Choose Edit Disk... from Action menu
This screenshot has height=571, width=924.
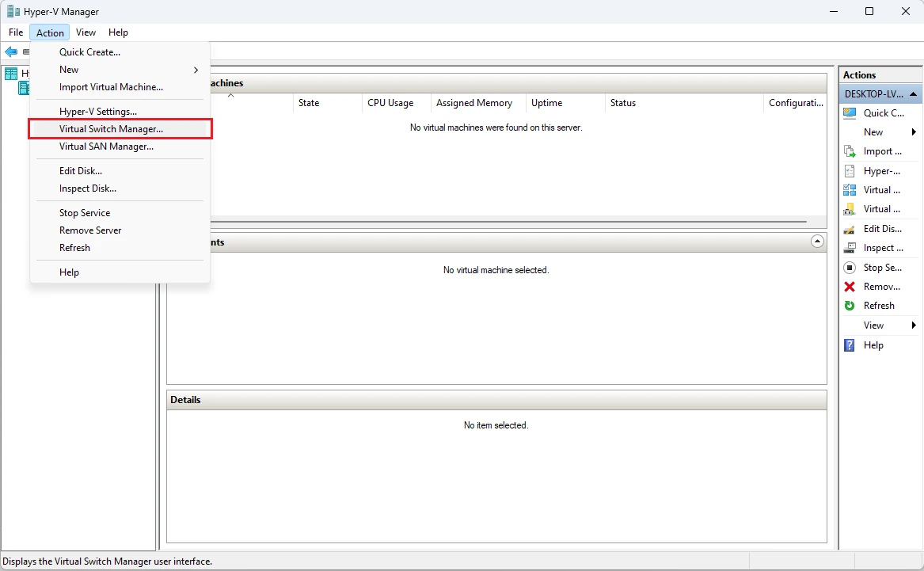coord(120,171)
